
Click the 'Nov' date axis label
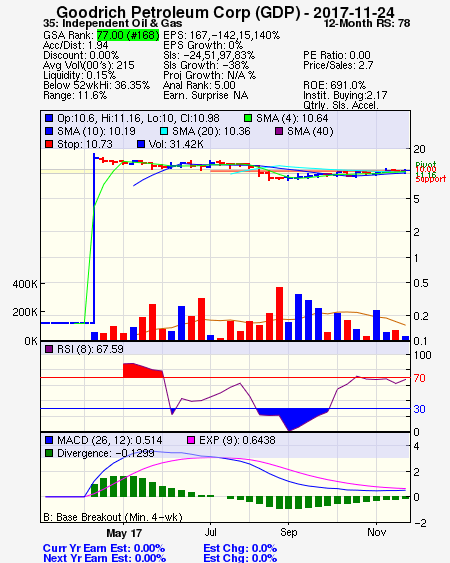click(376, 532)
